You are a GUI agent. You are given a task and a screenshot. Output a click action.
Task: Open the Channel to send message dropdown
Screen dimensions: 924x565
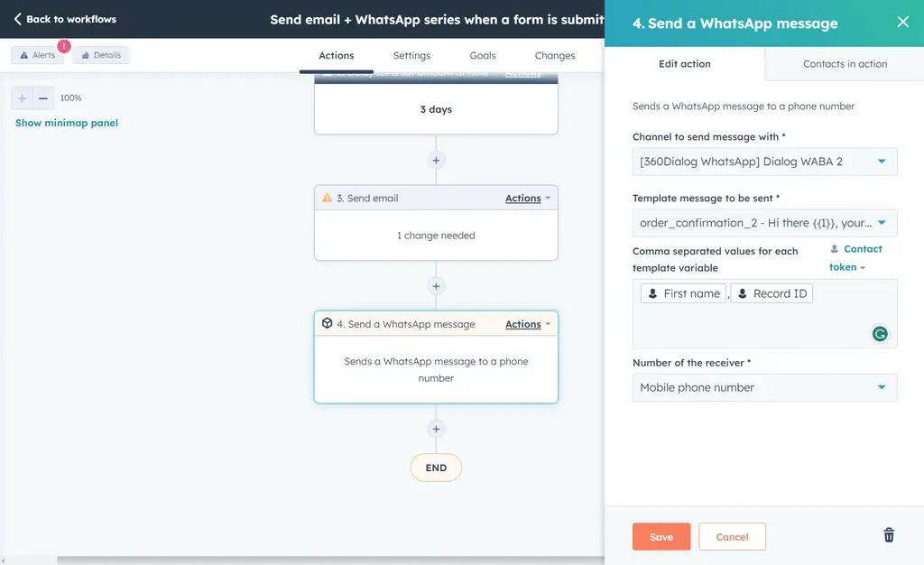pos(765,162)
